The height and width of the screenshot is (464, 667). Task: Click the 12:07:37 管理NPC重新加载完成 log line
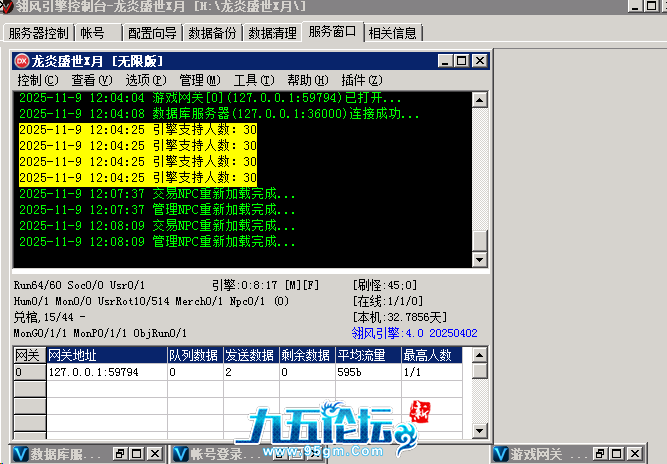pyautogui.click(x=157, y=210)
